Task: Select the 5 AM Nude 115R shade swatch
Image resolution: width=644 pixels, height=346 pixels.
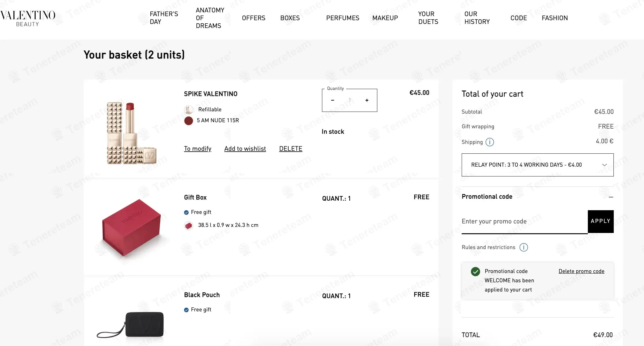Action: [189, 121]
